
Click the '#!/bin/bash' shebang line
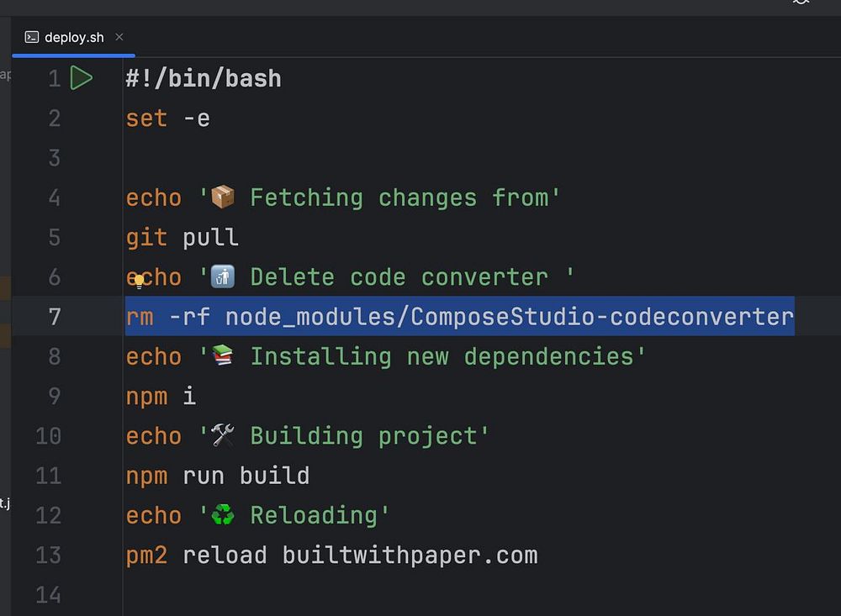pyautogui.click(x=204, y=79)
